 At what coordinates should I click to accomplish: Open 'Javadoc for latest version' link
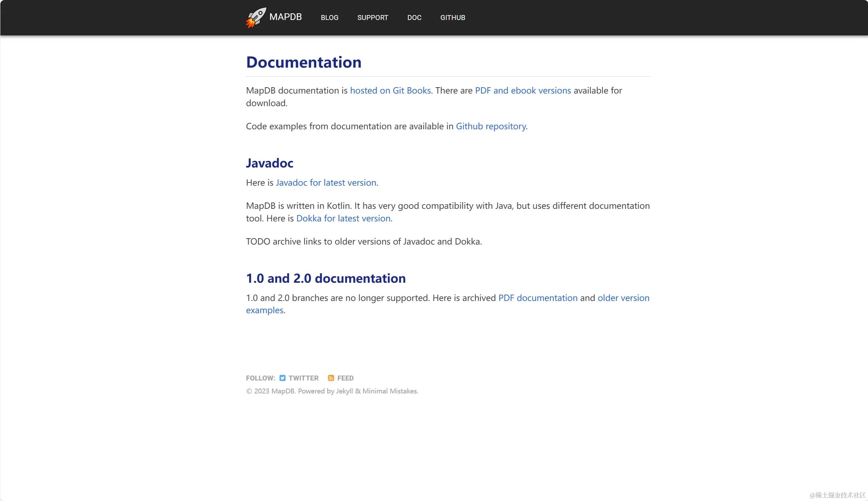point(326,183)
